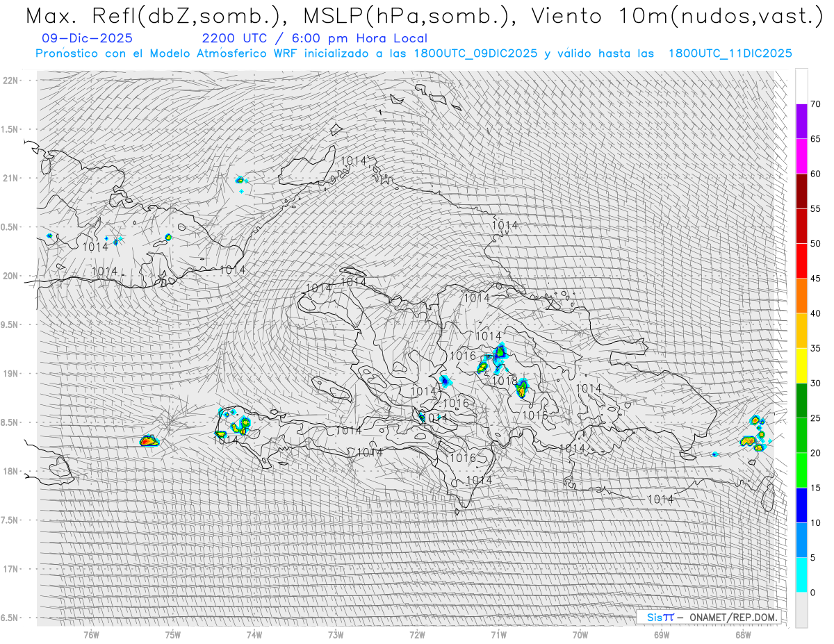Image resolution: width=834 pixels, height=644 pixels.
Task: Click the magenta 60-65 dBZ colorbar segment
Action: [x=801, y=156]
